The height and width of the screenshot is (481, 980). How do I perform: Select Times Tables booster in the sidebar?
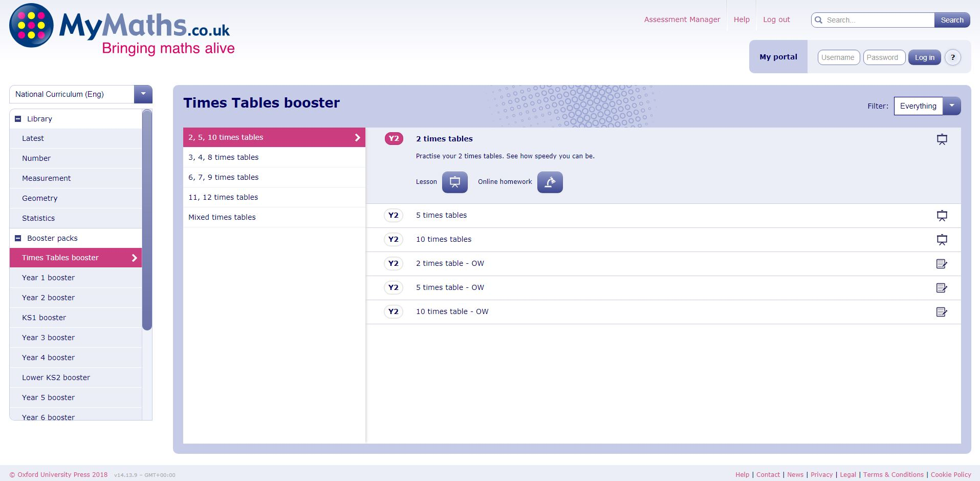click(x=76, y=258)
